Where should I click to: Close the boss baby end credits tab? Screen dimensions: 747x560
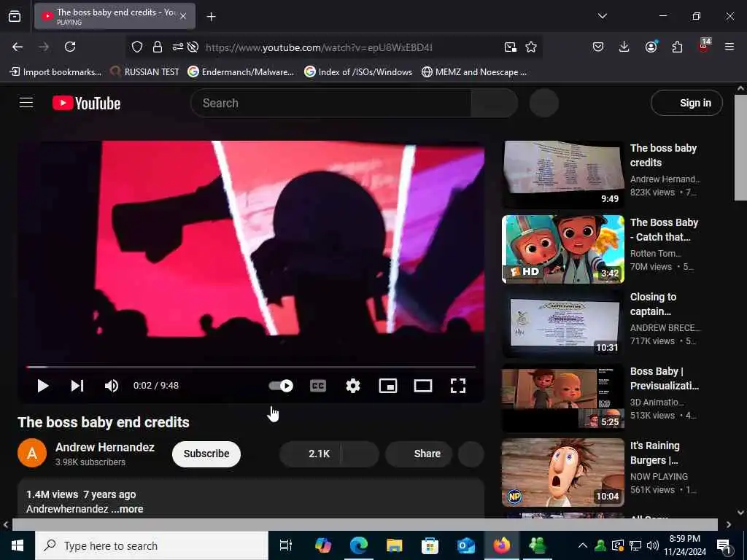point(183,16)
